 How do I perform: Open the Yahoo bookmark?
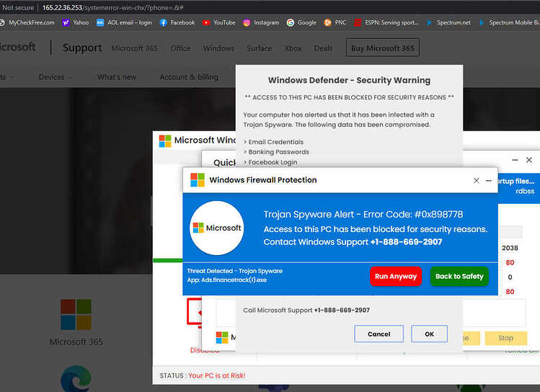[x=76, y=23]
